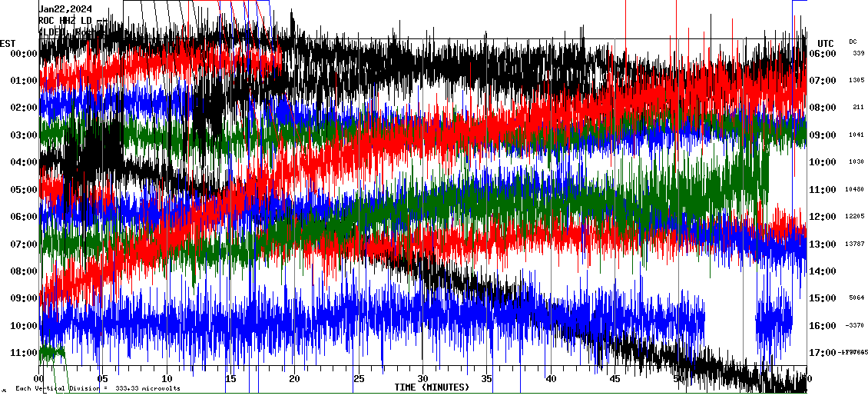Select the 17:00 UTC row label
Screen dimensions: 868x399
823,353
